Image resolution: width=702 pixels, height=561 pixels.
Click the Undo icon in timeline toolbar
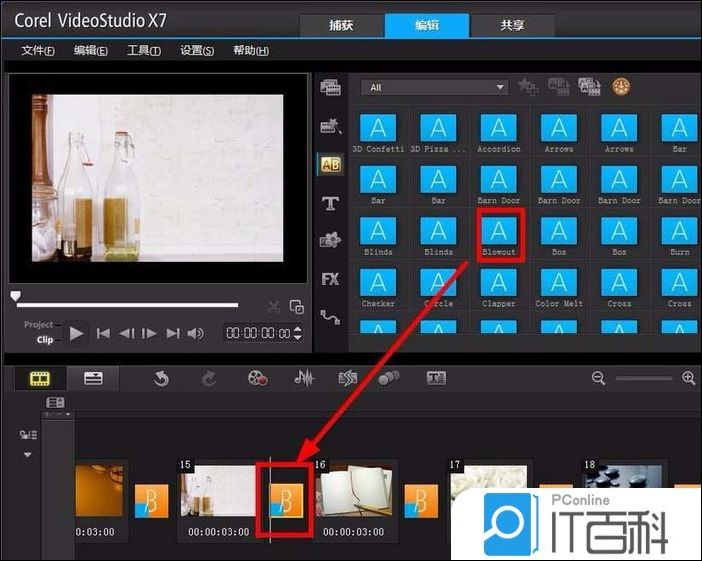coord(161,378)
